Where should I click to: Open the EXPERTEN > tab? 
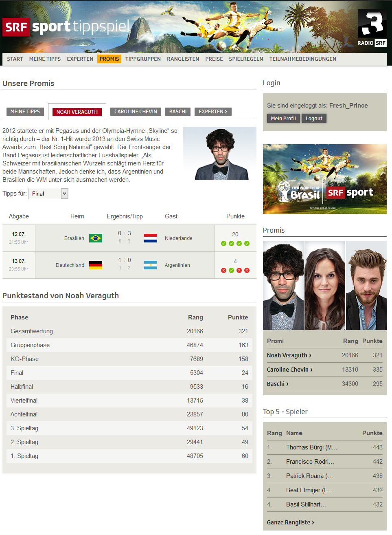[x=213, y=111]
